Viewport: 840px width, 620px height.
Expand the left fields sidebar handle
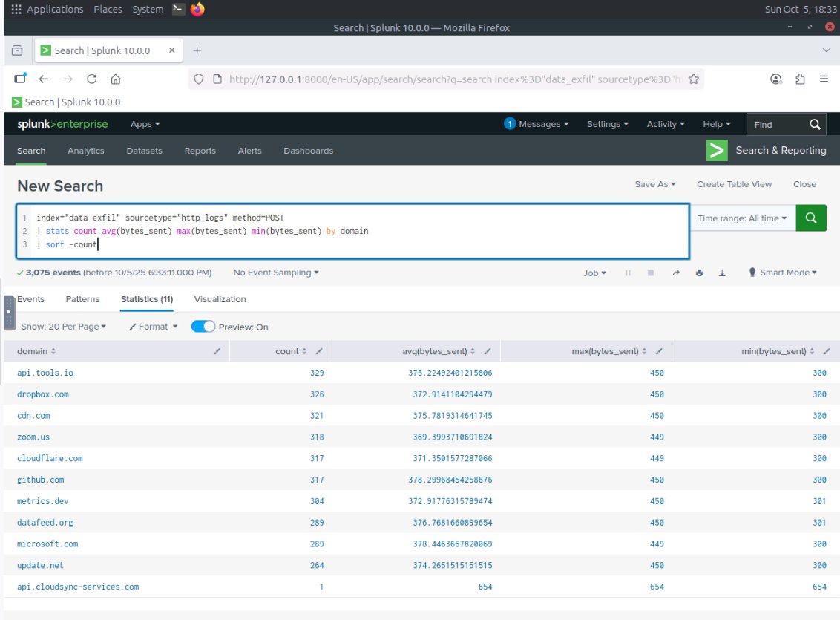point(9,312)
